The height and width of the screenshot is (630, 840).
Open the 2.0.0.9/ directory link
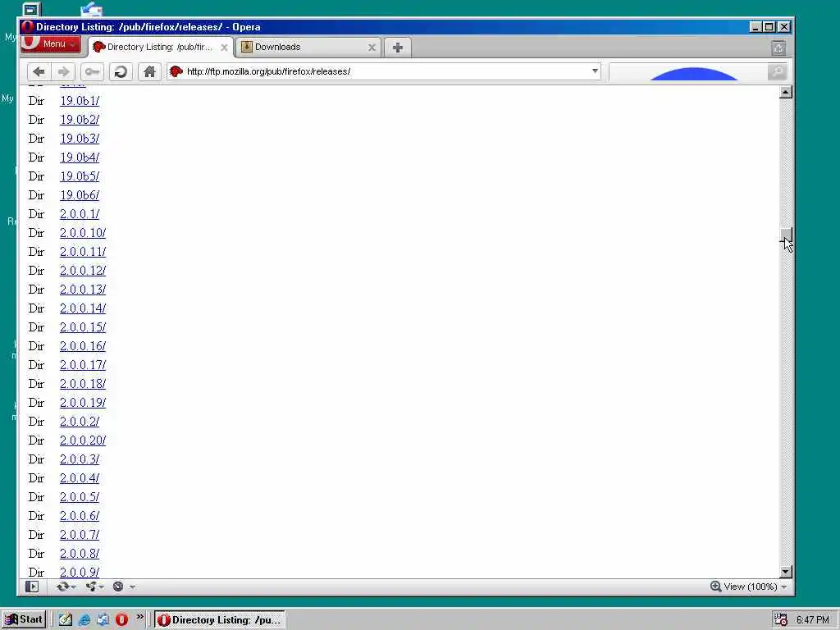(80, 572)
